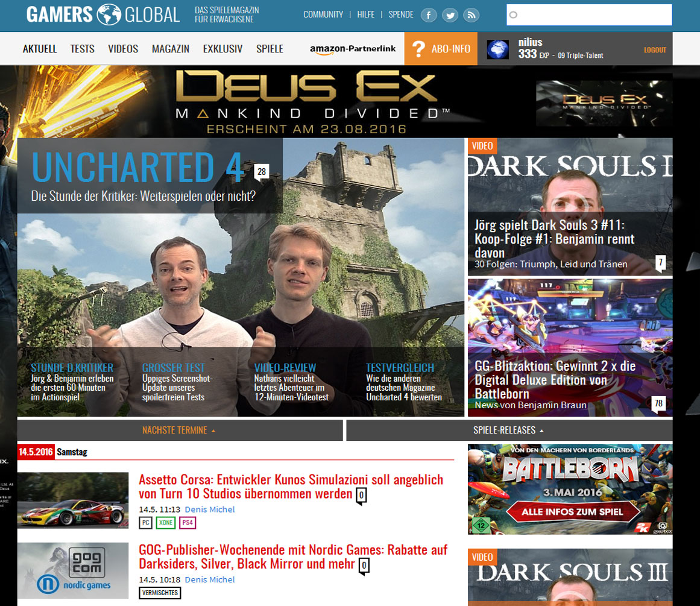Screen dimensions: 700x606
Task: Click the GamersGlobal globe logo
Action: [109, 14]
